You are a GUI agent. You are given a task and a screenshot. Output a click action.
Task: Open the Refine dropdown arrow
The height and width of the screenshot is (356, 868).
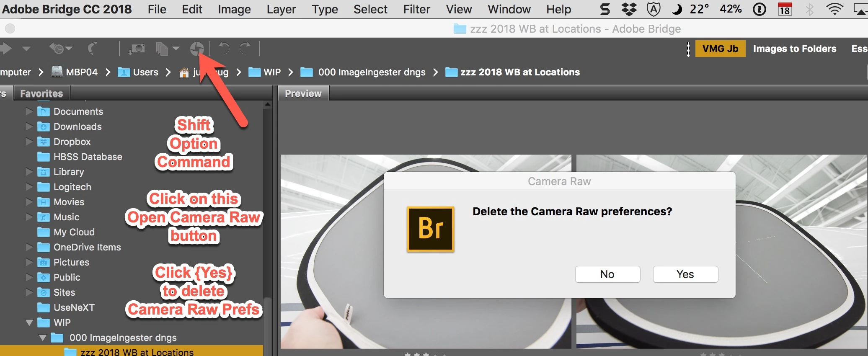(176, 49)
